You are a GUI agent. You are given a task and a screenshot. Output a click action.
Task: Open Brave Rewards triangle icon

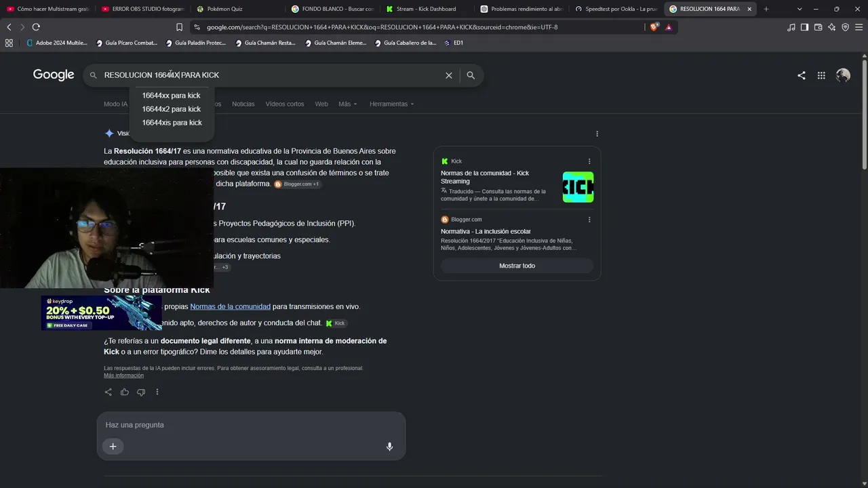(669, 27)
